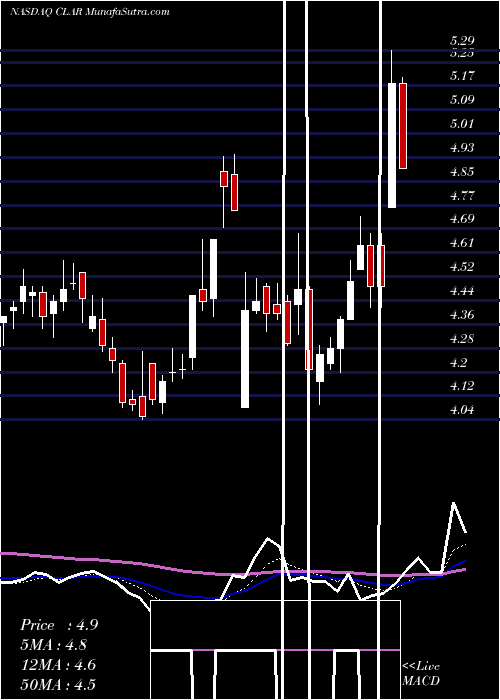Click the 4.61 price axis label
The width and height of the screenshot is (500, 700).
(462, 243)
